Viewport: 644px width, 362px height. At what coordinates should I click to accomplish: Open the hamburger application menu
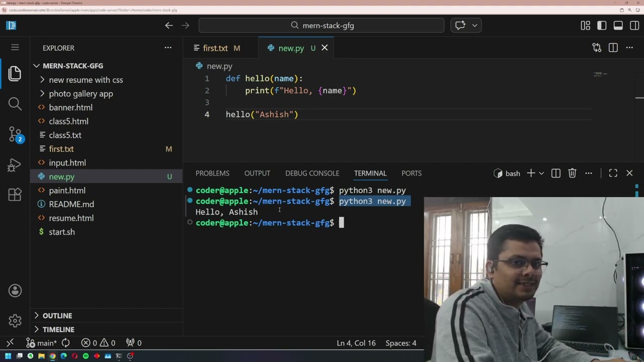[15, 47]
